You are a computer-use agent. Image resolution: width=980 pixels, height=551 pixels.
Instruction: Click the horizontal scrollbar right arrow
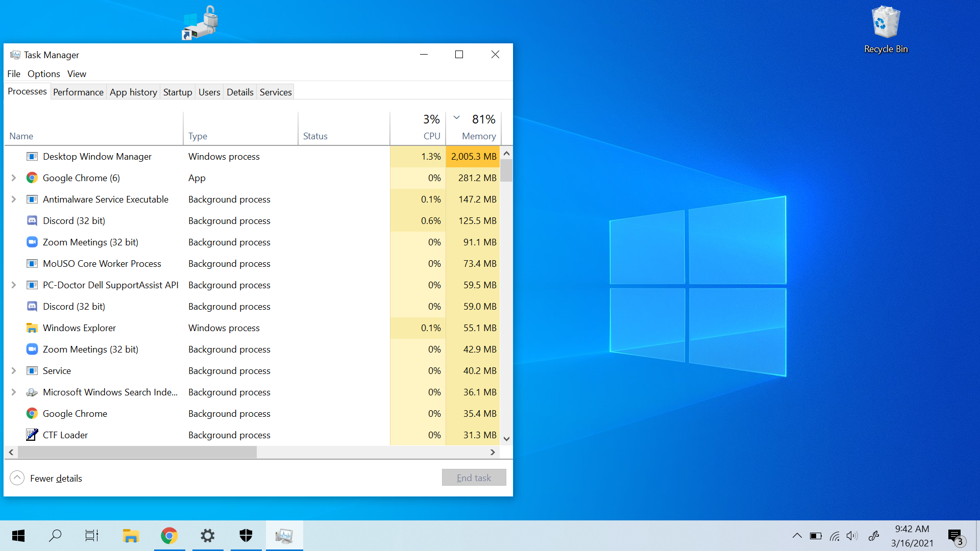pos(493,452)
